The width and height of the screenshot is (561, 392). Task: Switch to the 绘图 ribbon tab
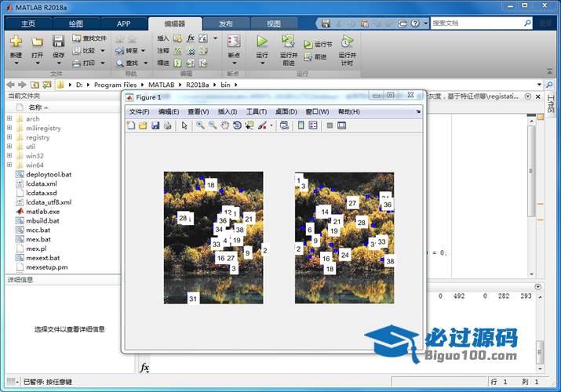75,24
